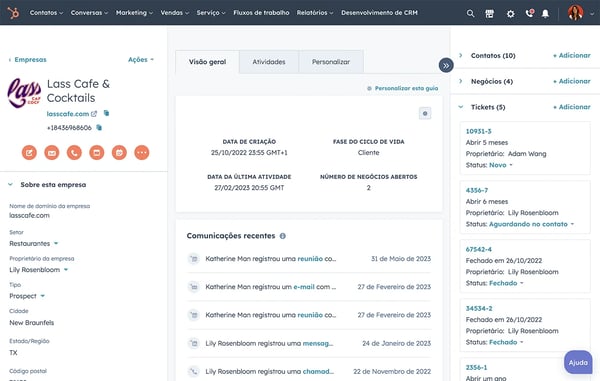The image size is (600, 381).
Task: Open the user avatar account menu
Action: (x=575, y=13)
